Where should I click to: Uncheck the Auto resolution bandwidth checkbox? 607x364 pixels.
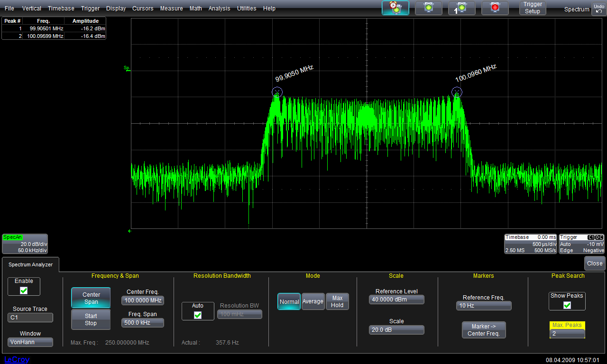click(x=198, y=315)
